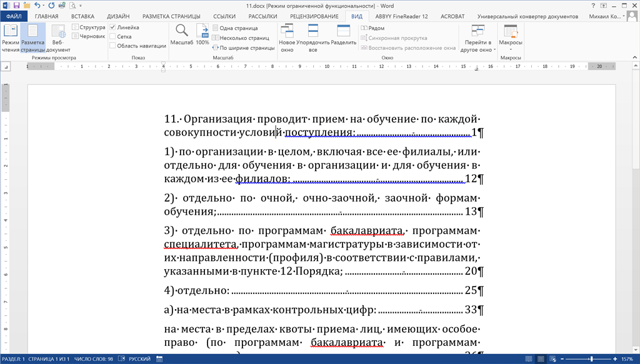640x364 pixels.
Task: Customize quick access toolbar dropdown
Action: point(81,6)
